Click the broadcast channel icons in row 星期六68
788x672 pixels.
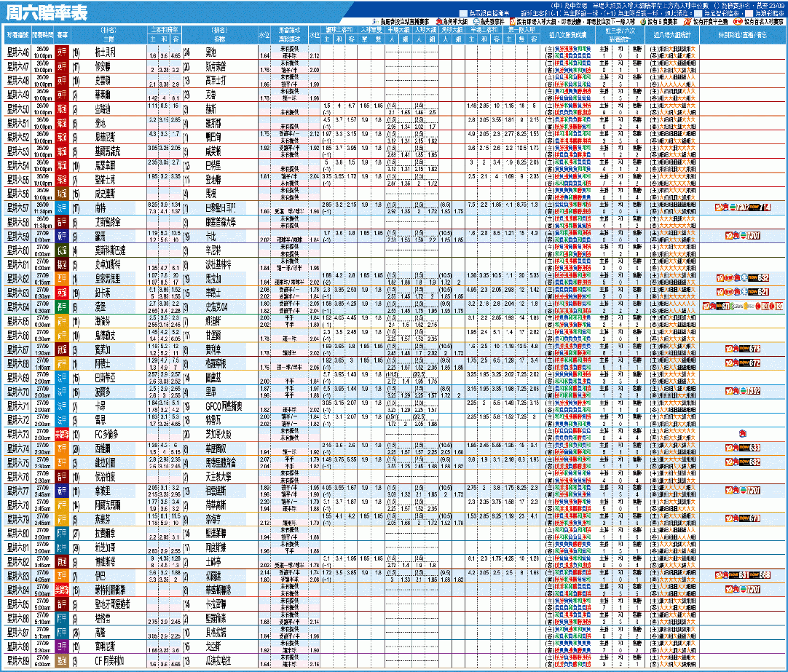coord(743,363)
